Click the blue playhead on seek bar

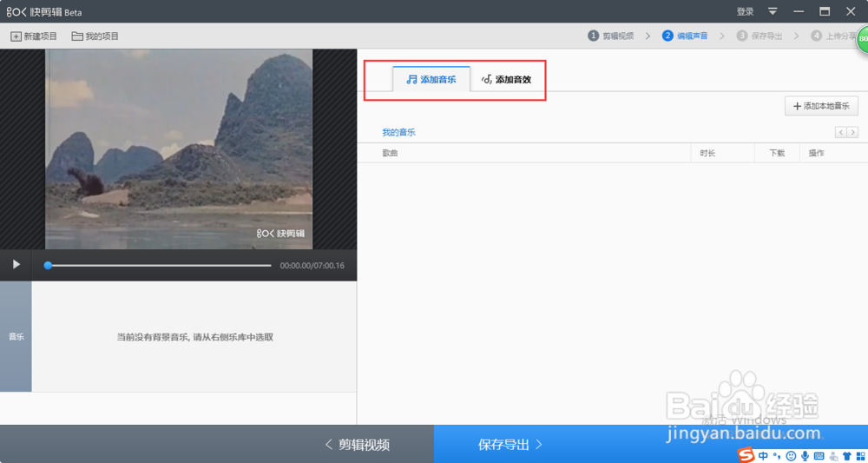click(x=48, y=265)
